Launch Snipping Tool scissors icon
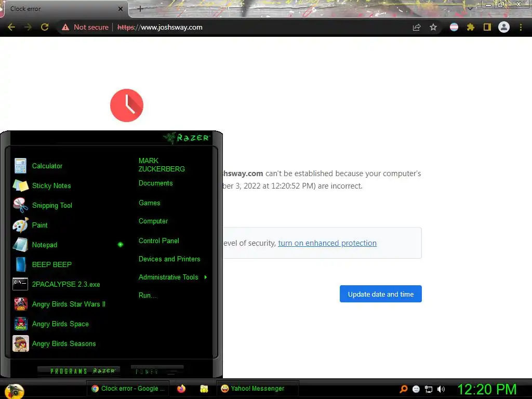 (20, 205)
